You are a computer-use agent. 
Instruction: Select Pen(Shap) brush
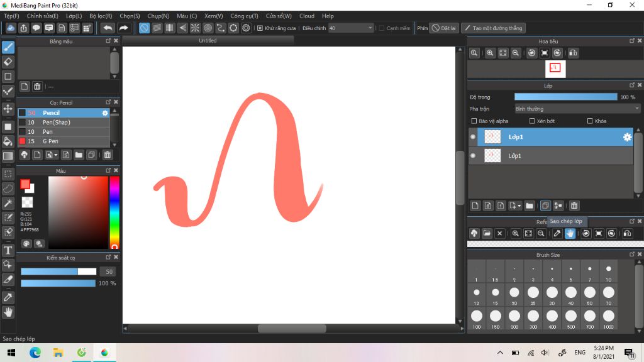(64, 123)
